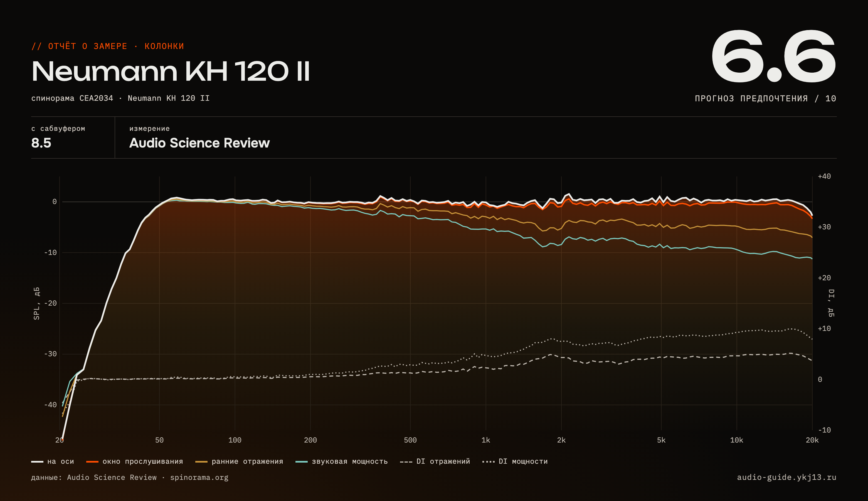Click the dashed 'DI отражений' legend marker
This screenshot has height=501, width=868.
click(406, 462)
